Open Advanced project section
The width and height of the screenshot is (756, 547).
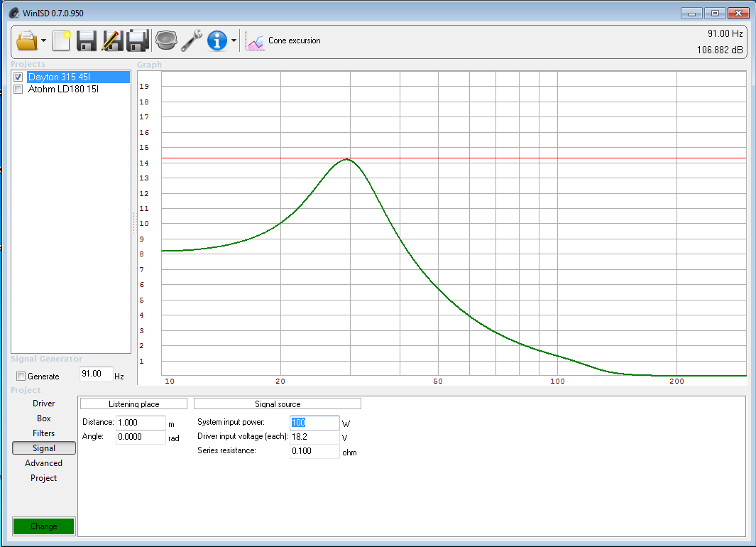tap(43, 463)
